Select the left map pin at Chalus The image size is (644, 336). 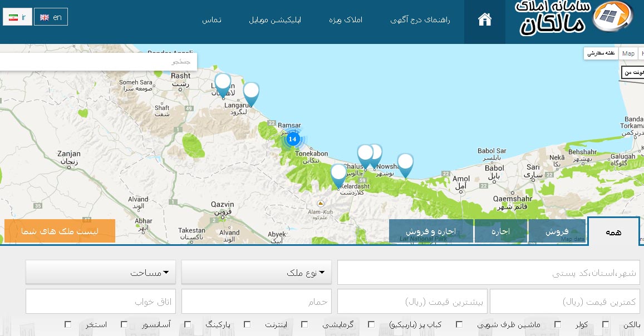click(365, 156)
